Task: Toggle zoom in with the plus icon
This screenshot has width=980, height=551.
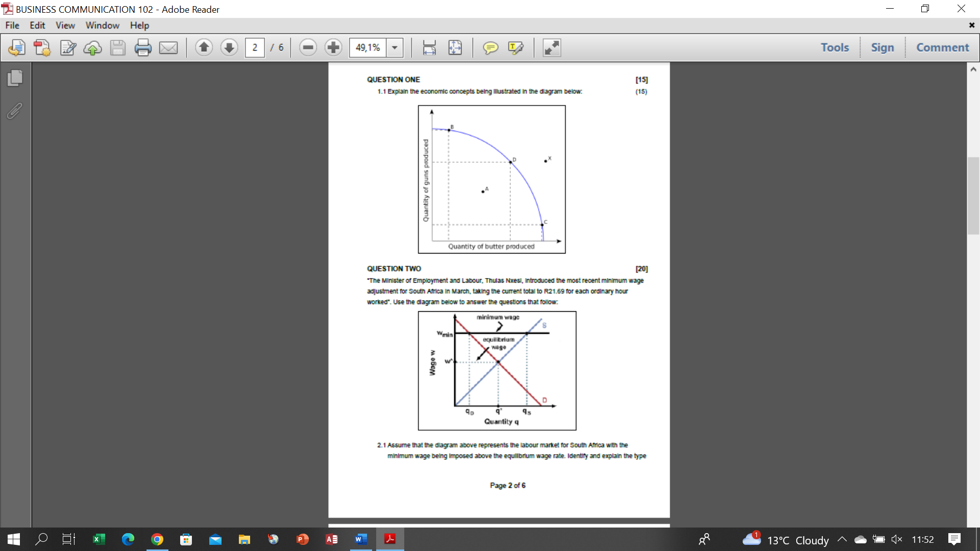Action: (x=333, y=47)
